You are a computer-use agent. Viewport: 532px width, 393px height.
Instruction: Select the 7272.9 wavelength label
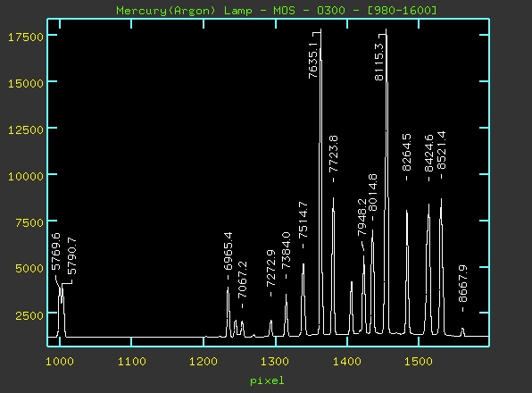point(270,269)
